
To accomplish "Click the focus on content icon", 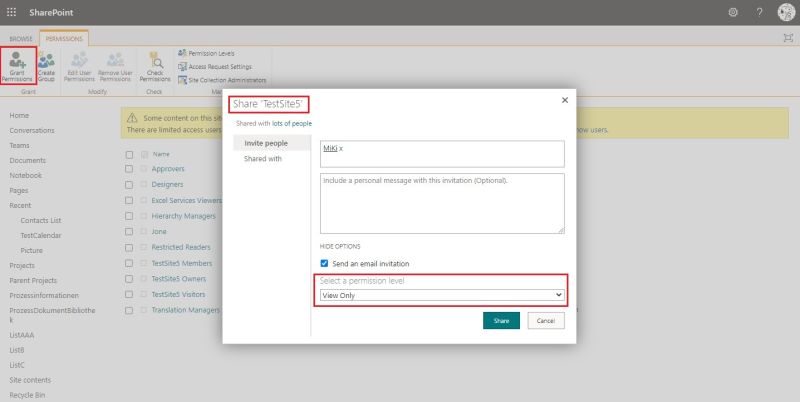I will click(x=788, y=38).
